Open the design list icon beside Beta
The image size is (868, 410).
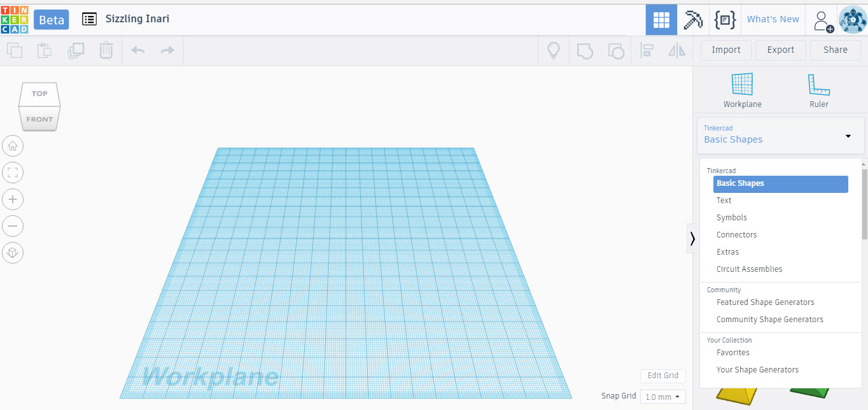90,19
